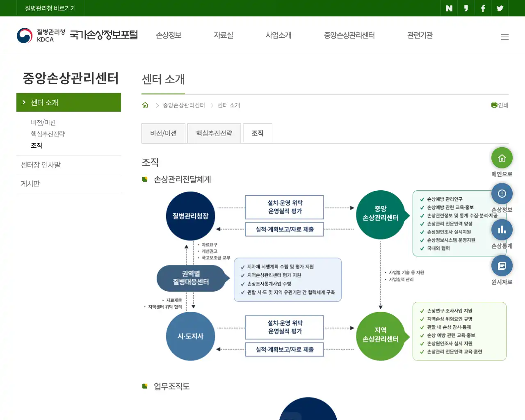This screenshot has width=525, height=420.
Task: Open the 손상정보 quick icon
Action: click(x=502, y=194)
